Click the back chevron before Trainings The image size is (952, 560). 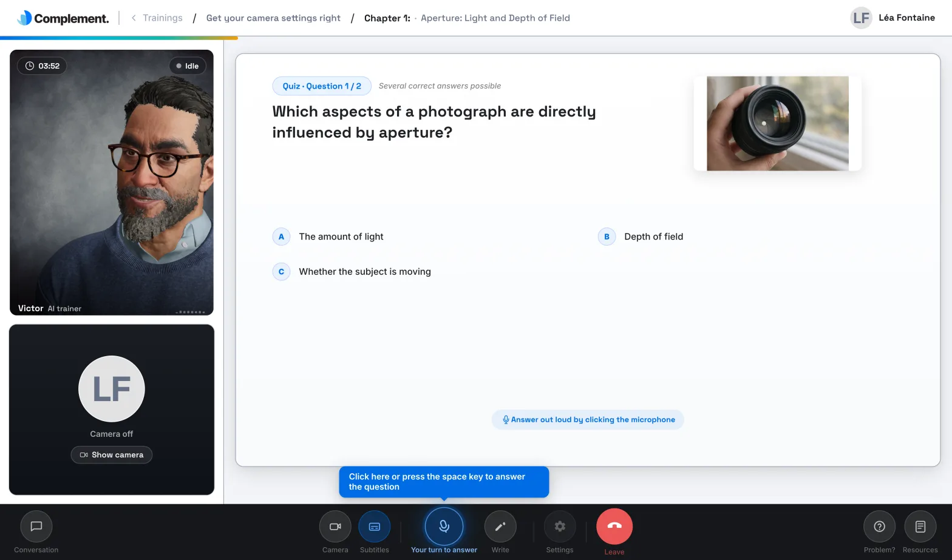coord(134,18)
